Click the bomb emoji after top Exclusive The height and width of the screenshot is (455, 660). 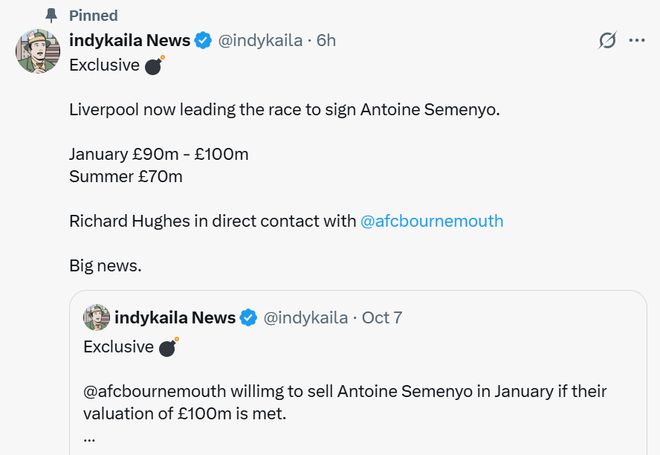tap(154, 66)
